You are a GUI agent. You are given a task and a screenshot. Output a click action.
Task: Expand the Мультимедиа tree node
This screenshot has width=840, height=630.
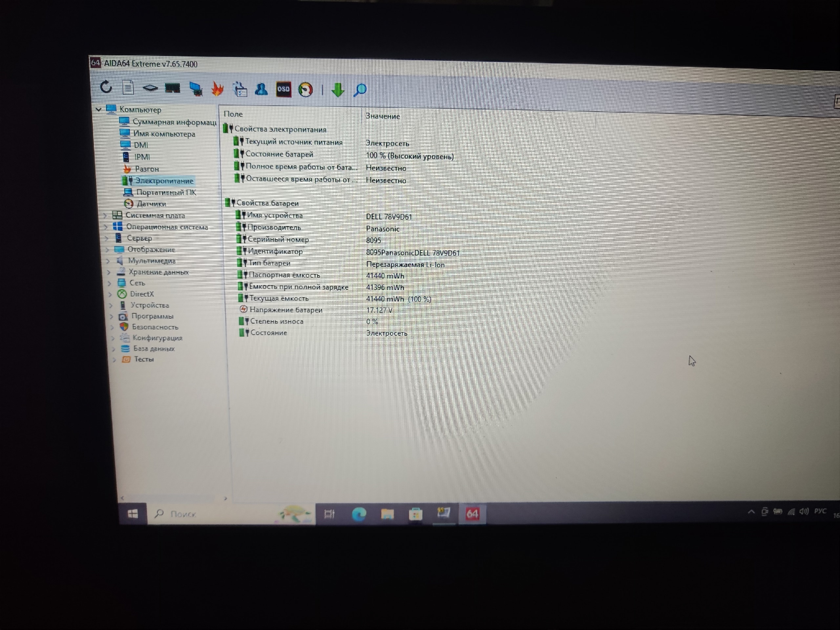coord(108,261)
